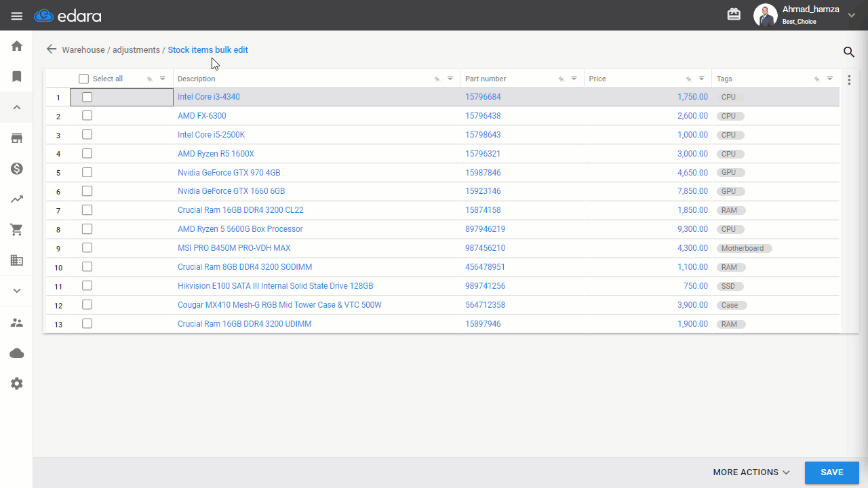Go to Warehouse in the breadcrumb

[x=83, y=50]
